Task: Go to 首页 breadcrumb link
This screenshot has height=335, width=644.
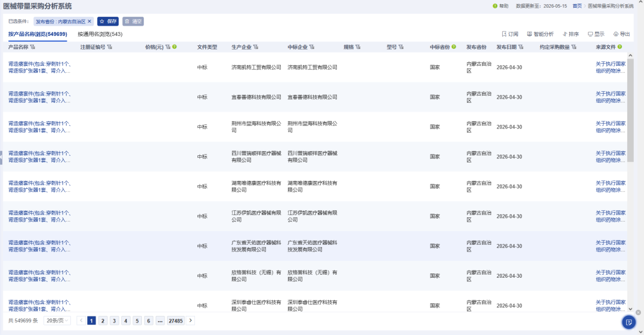Action: click(x=577, y=6)
